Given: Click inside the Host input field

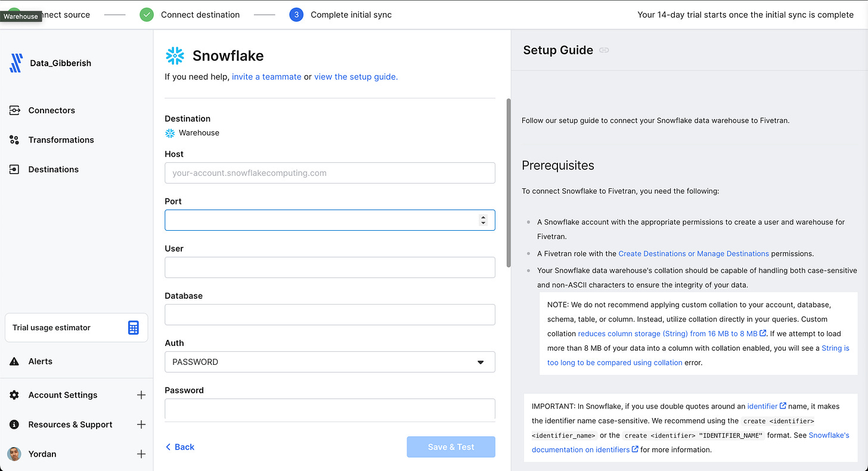Looking at the screenshot, I should pos(330,173).
